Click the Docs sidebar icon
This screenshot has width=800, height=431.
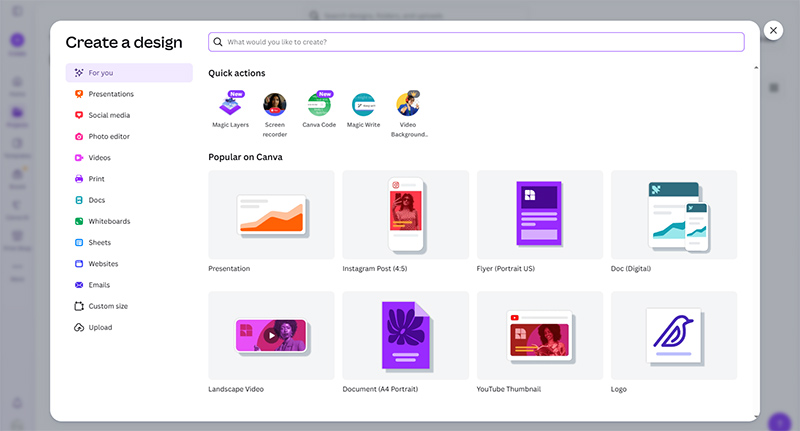(79, 200)
